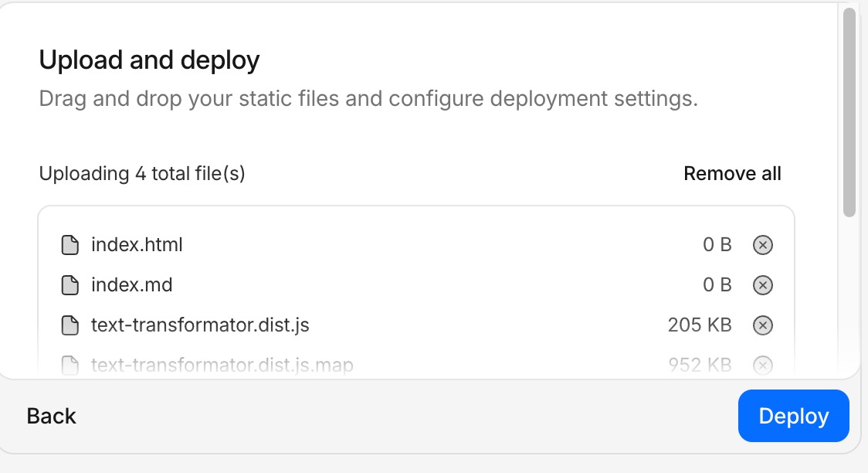Remove the text-transformator.dist.js.map file

click(x=762, y=365)
